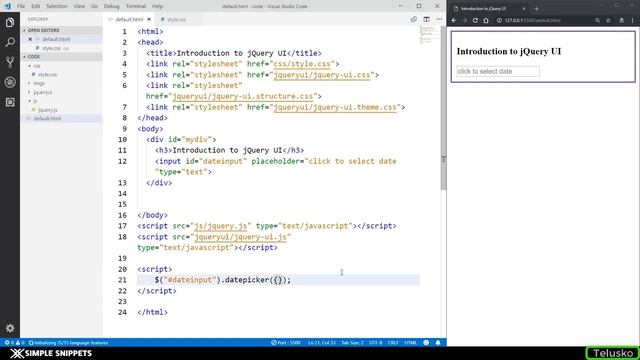Open the Debug menu

[111, 6]
